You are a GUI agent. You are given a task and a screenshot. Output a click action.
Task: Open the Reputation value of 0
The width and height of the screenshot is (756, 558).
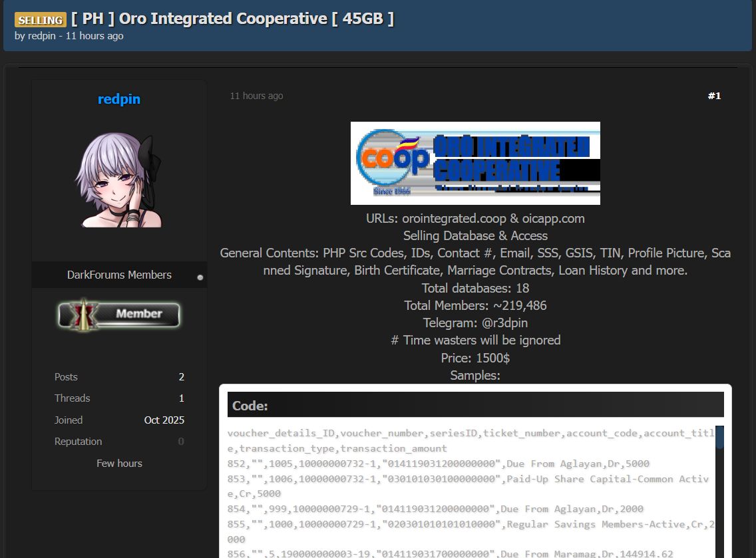[x=181, y=442]
